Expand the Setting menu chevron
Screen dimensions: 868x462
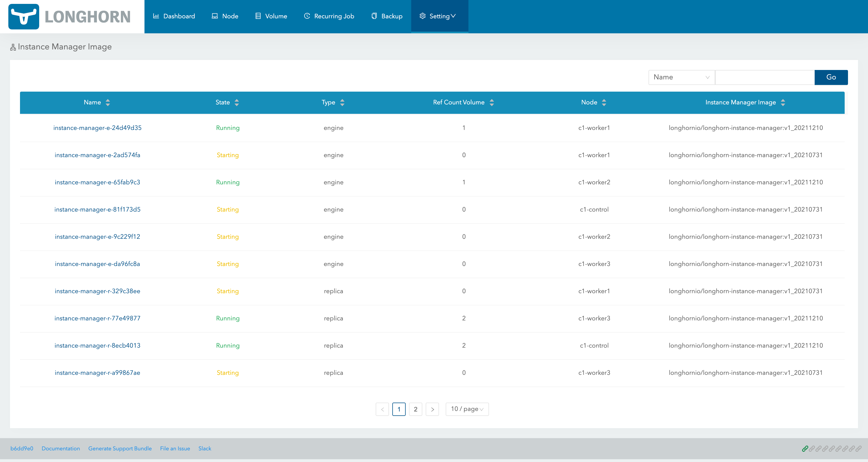click(453, 16)
